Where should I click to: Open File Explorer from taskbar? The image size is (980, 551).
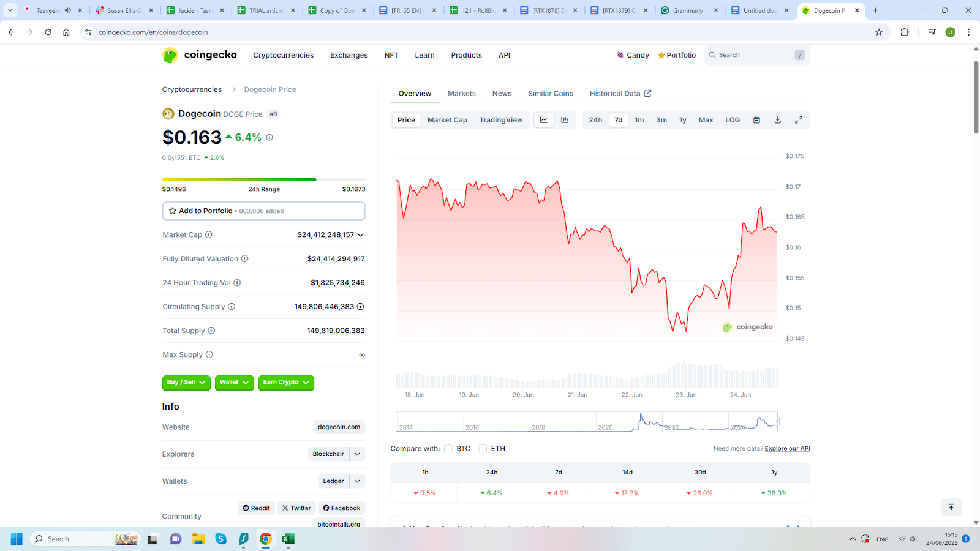(198, 539)
